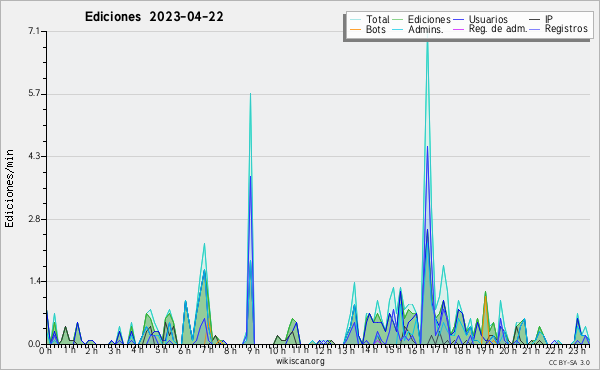600x370 pixels.
Task: Click the 1.4 y-axis value
Action: click(x=34, y=281)
